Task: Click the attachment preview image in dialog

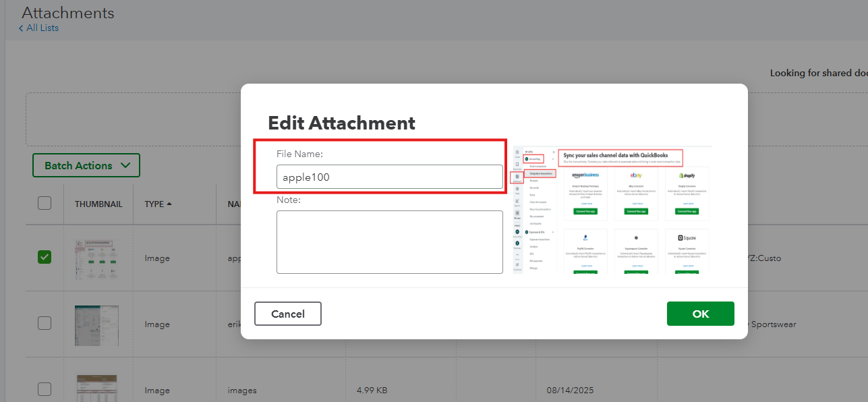Action: (x=612, y=210)
